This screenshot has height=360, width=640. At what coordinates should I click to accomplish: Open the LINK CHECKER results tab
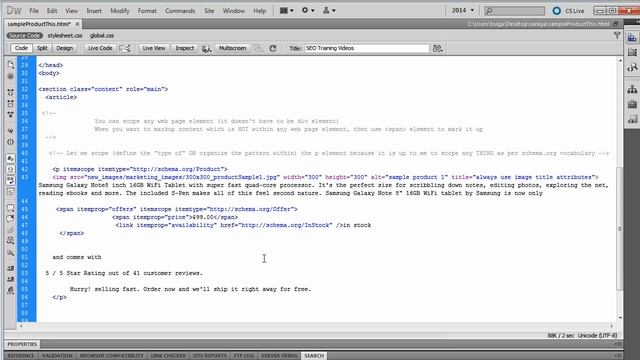[168, 356]
